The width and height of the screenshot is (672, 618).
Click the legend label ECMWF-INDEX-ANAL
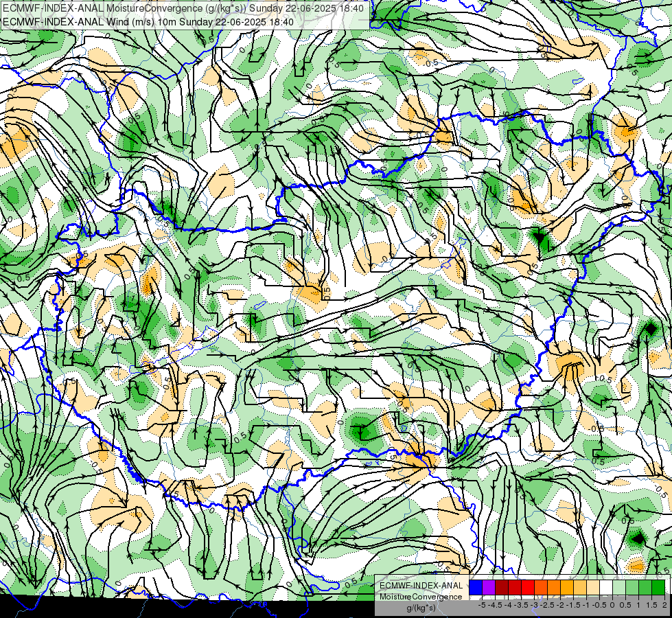pos(421,586)
